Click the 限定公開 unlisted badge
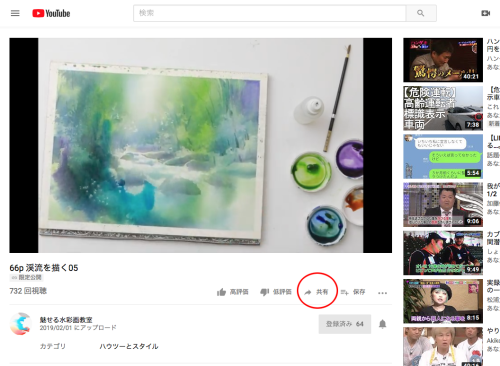This screenshot has width=500, height=366. [x=26, y=277]
